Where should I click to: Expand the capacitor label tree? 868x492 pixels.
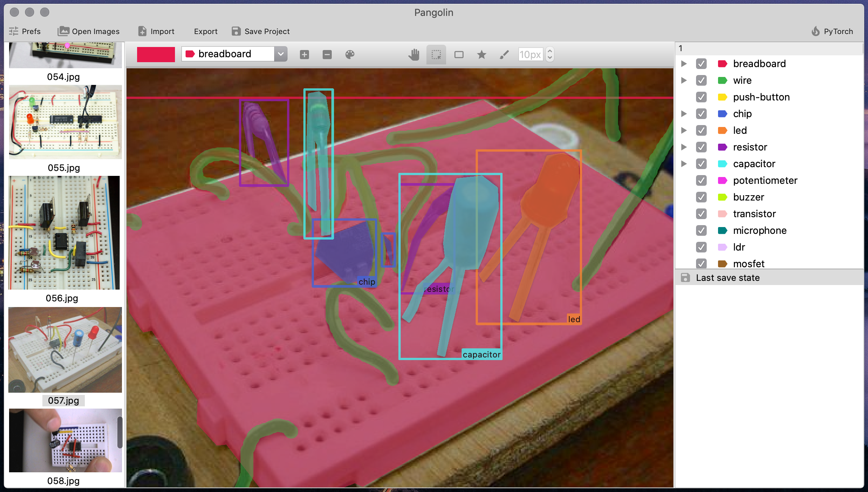point(684,164)
